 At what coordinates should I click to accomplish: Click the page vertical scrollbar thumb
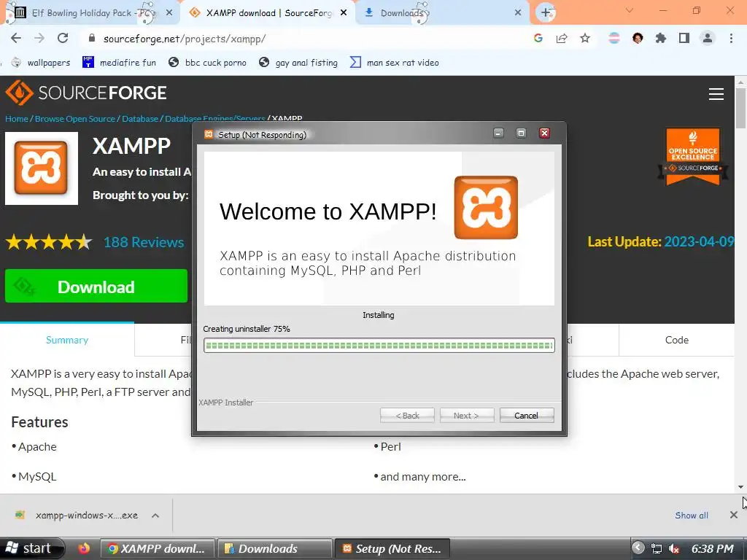pyautogui.click(x=740, y=108)
